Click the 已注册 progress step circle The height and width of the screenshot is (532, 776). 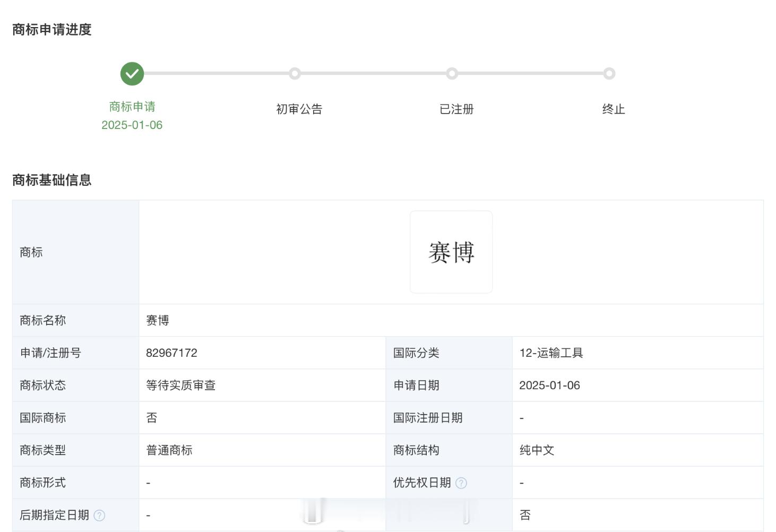452,74
